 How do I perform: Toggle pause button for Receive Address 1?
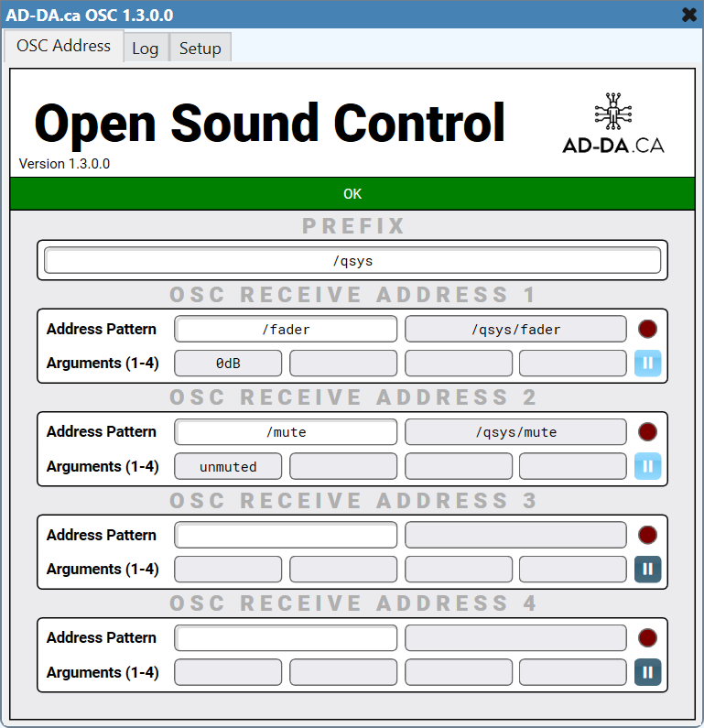tap(647, 364)
